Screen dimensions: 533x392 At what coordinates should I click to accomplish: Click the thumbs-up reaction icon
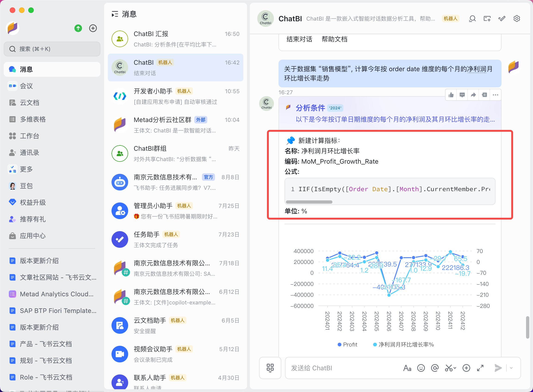pos(451,95)
